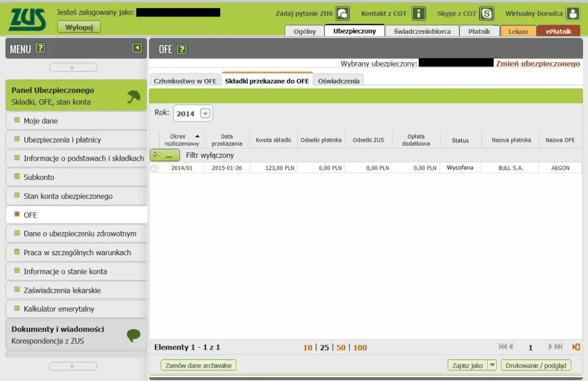Screen dimensions: 588x381
Task: Click the help icon beside OFE title
Action: [182, 49]
